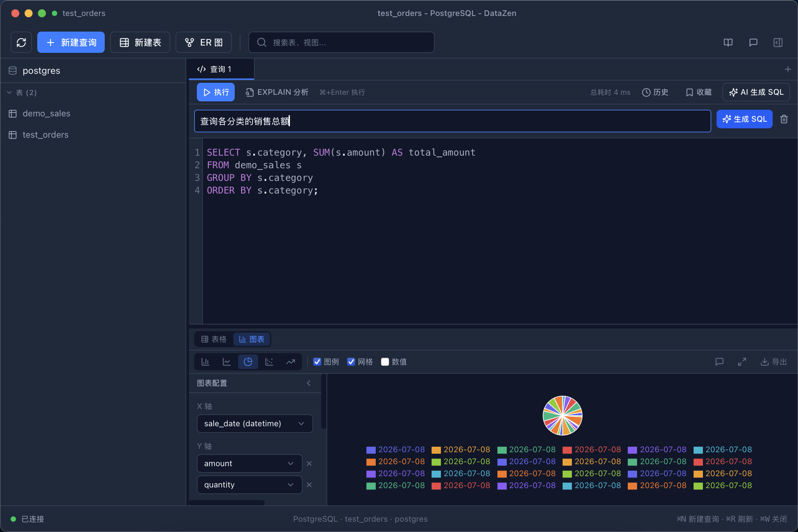Add a new query tab with plus icon
The width and height of the screenshot is (798, 532).
coord(788,69)
